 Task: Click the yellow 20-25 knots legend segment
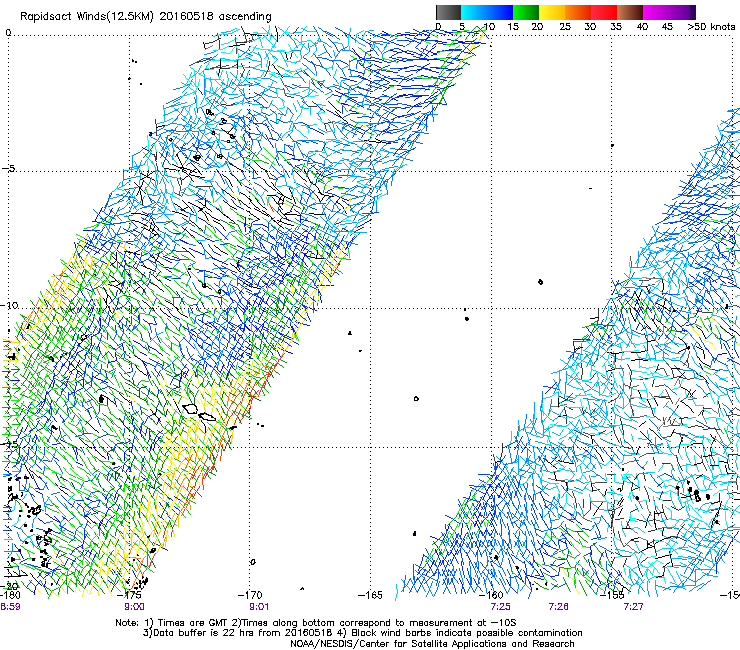552,12
